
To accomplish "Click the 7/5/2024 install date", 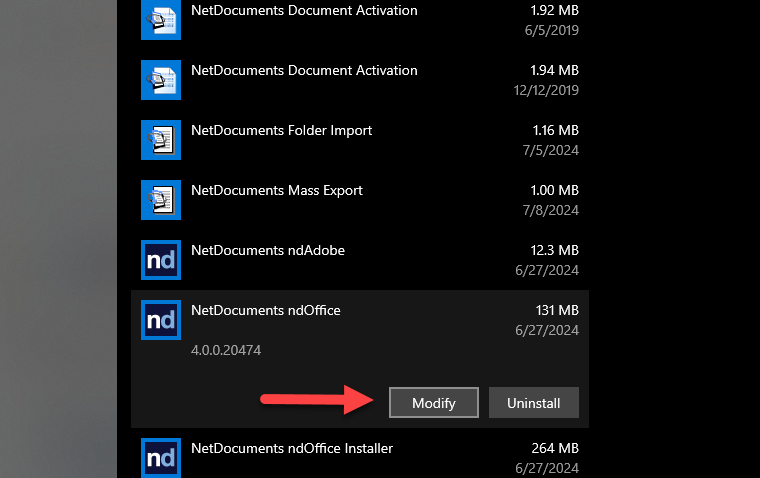I will [551, 150].
